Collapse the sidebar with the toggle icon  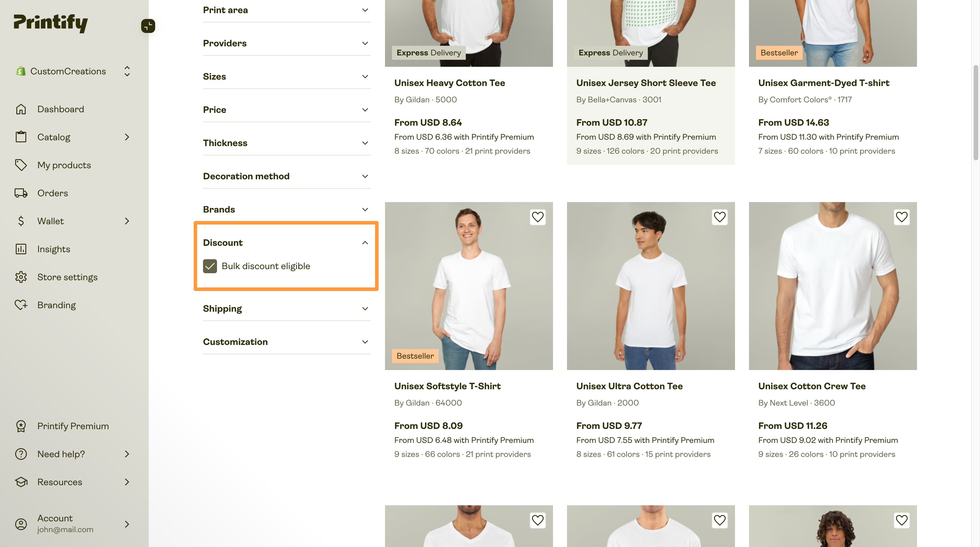(x=148, y=26)
